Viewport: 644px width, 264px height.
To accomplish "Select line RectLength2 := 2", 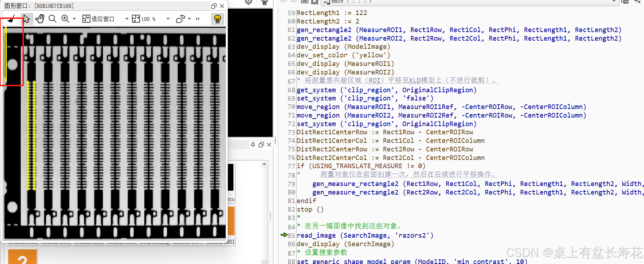I will tap(328, 21).
